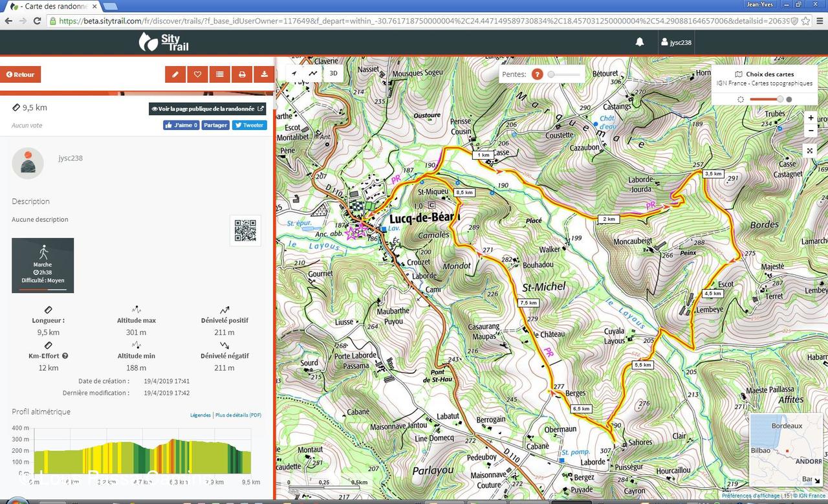Click the QR code thumbnail

(x=246, y=230)
